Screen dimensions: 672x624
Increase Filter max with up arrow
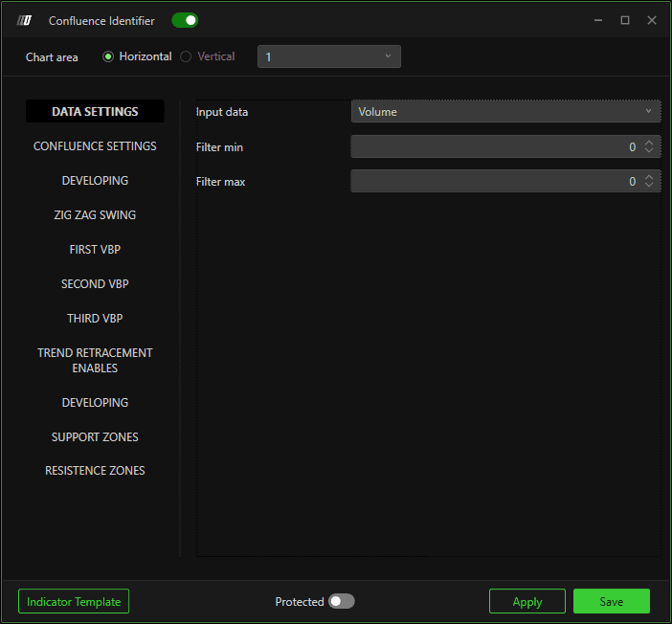(649, 176)
